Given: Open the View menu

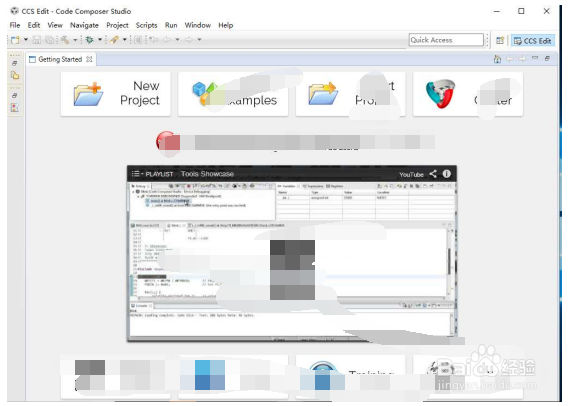Looking at the screenshot, I should click(x=55, y=25).
